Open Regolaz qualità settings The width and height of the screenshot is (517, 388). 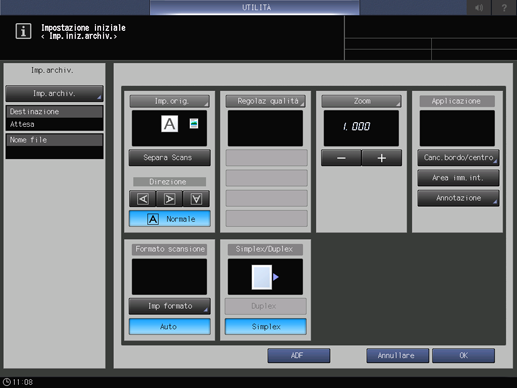(266, 101)
